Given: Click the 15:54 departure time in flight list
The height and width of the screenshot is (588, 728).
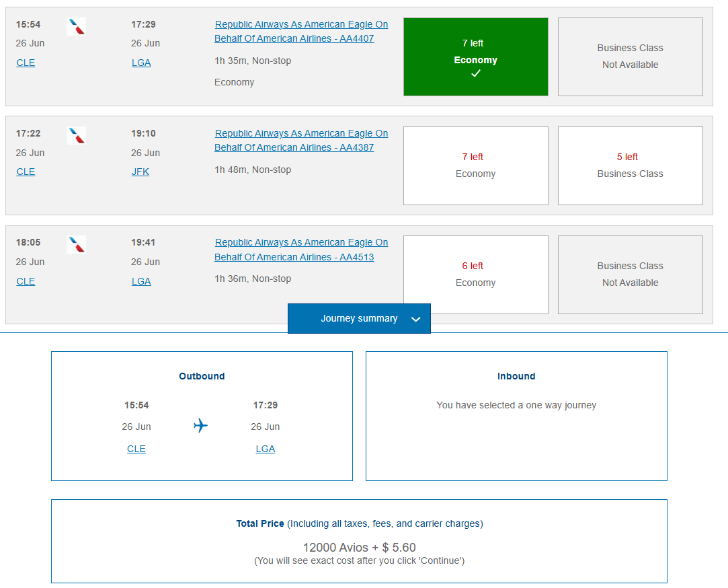Looking at the screenshot, I should tap(28, 24).
